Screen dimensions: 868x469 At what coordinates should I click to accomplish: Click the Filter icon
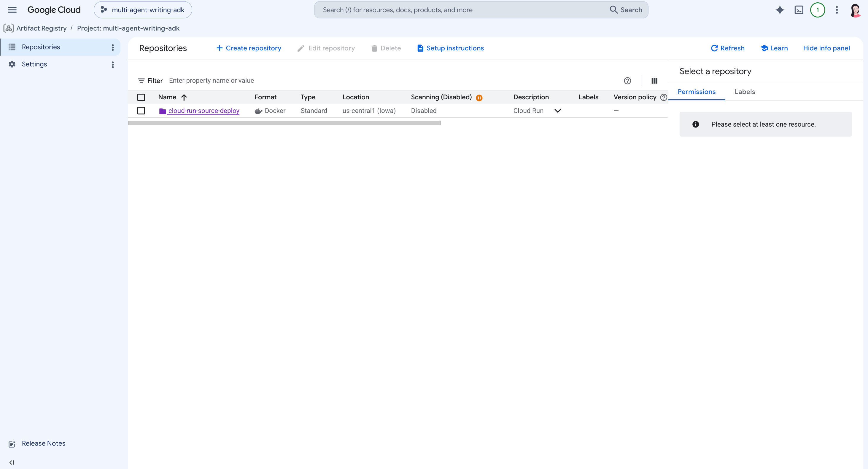141,81
